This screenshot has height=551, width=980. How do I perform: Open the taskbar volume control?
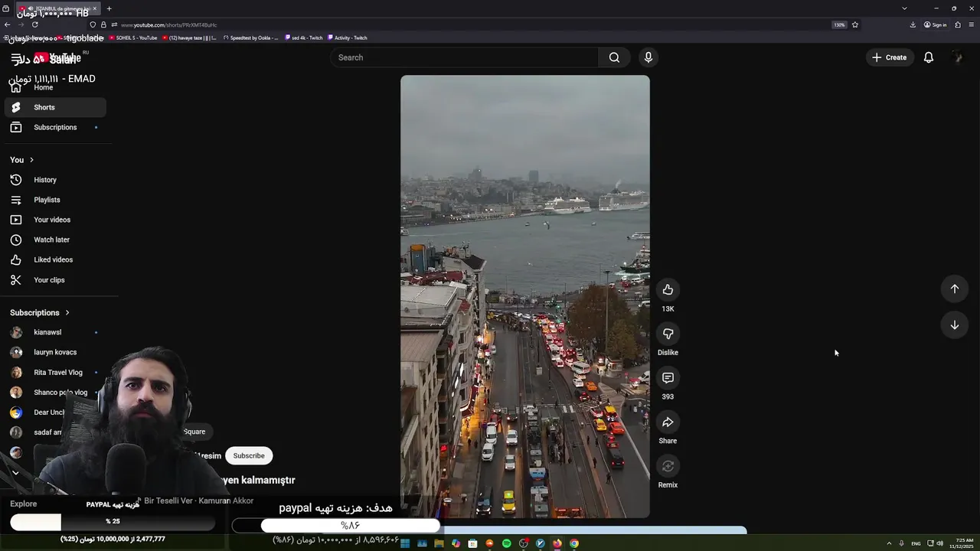point(939,543)
